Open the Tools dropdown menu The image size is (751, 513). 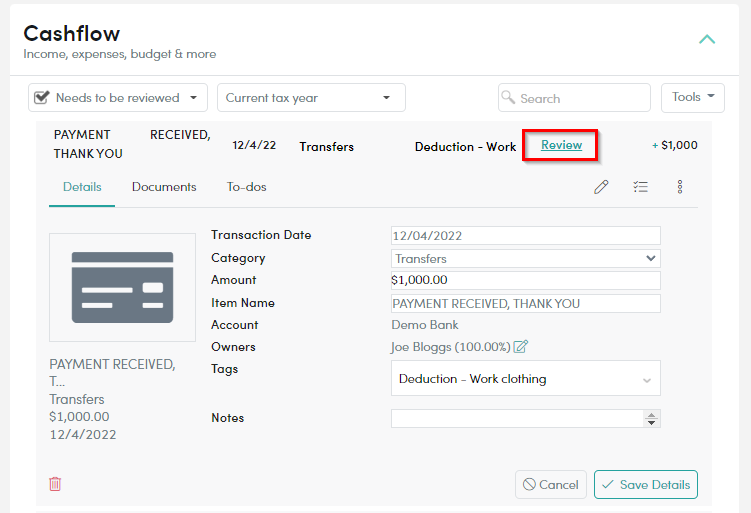[x=693, y=98]
